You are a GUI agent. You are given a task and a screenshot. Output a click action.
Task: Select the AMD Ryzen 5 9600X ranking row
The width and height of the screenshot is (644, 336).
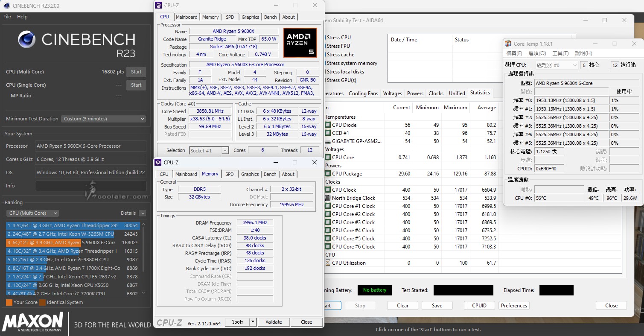tap(73, 243)
